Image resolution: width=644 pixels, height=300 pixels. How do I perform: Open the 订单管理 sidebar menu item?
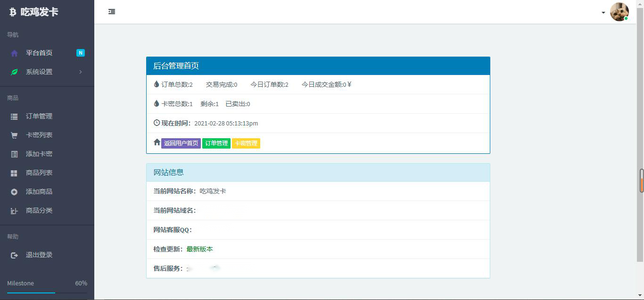pos(39,117)
